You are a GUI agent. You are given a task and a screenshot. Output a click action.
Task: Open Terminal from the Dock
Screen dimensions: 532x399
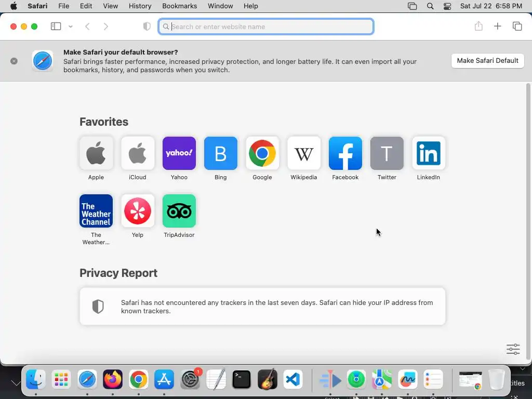tap(242, 379)
